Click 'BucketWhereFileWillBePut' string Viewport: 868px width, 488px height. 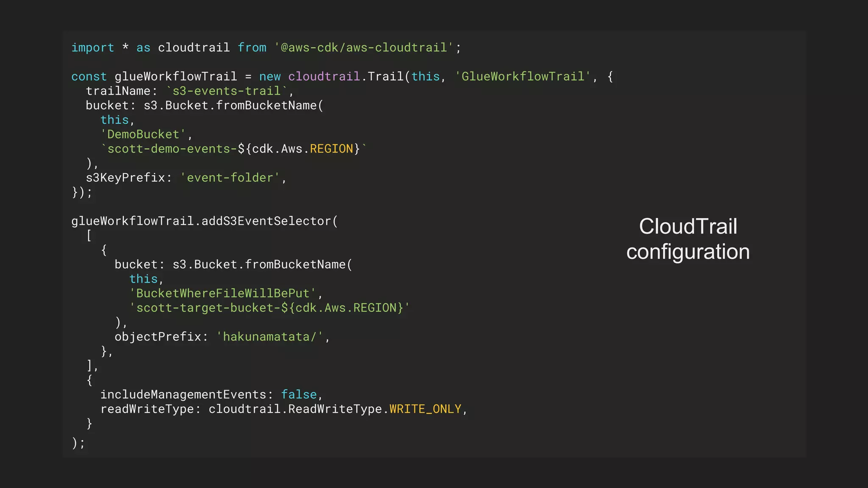tap(223, 293)
